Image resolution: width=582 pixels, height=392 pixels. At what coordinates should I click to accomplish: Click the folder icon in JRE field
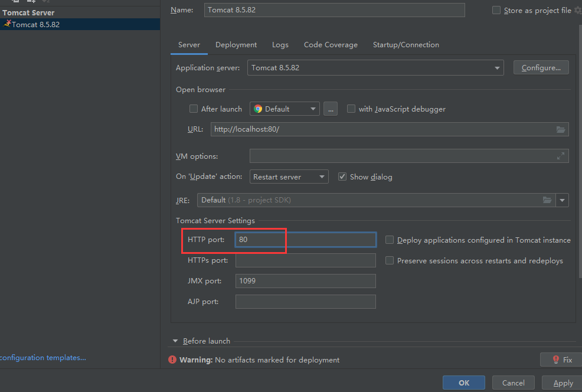pyautogui.click(x=547, y=200)
